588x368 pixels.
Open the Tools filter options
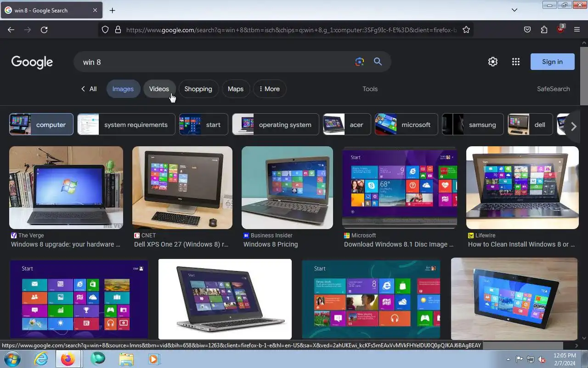click(370, 89)
